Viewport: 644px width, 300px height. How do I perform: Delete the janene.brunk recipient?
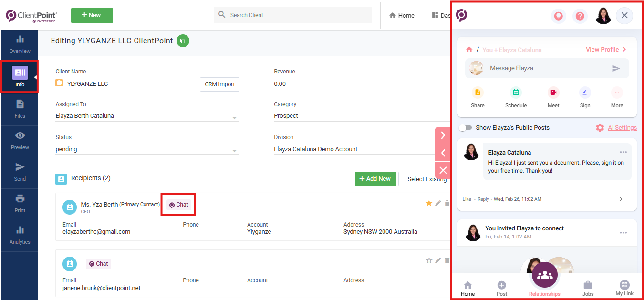click(447, 260)
